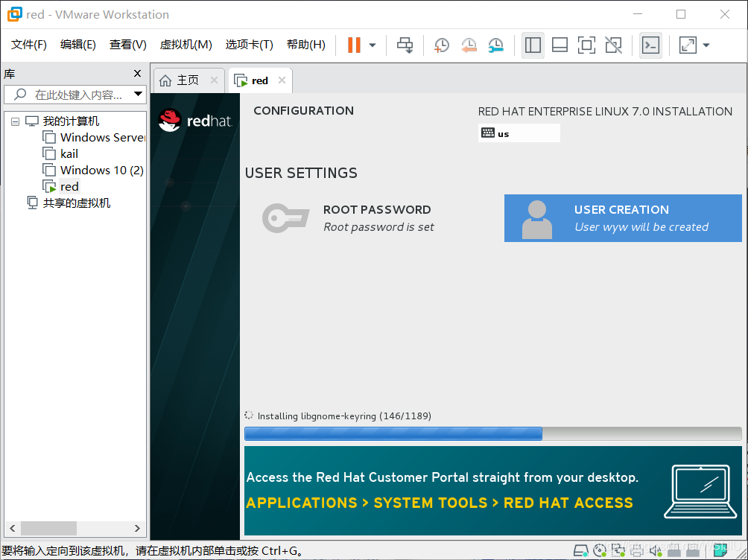The image size is (748, 560).
Task: Select 我的计算机 in the library tree
Action: pyautogui.click(x=71, y=121)
